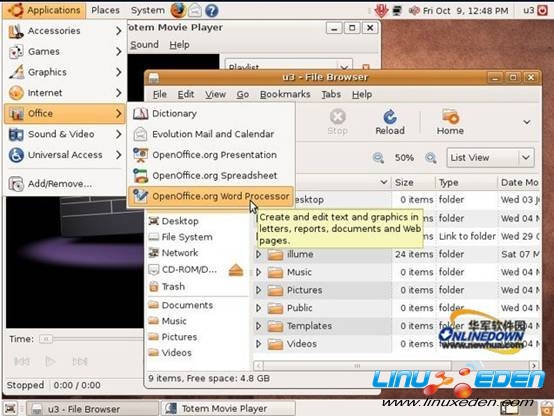Sort by the Size column header
Image resolution: width=554 pixels, height=416 pixels.
click(x=413, y=183)
